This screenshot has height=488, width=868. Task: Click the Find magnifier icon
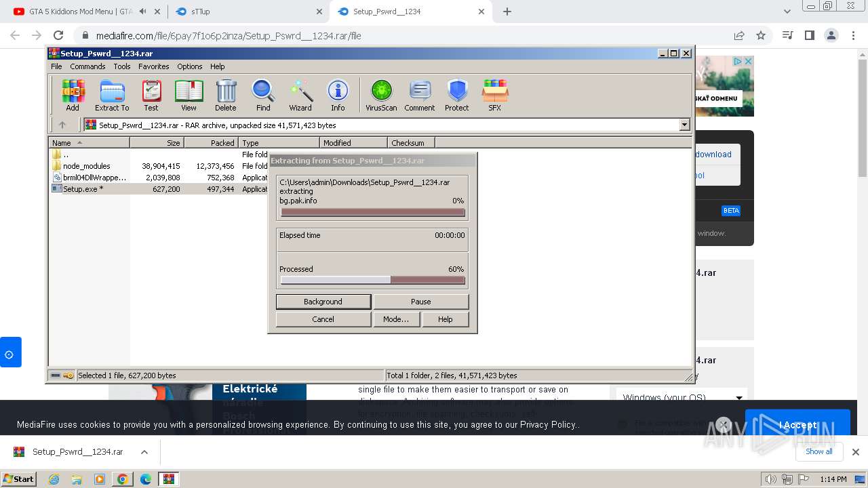tap(263, 95)
